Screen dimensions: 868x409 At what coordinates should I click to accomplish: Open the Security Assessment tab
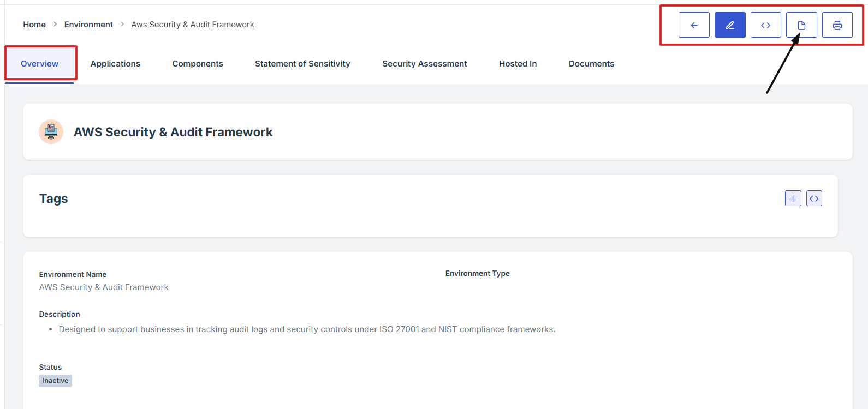[424, 64]
